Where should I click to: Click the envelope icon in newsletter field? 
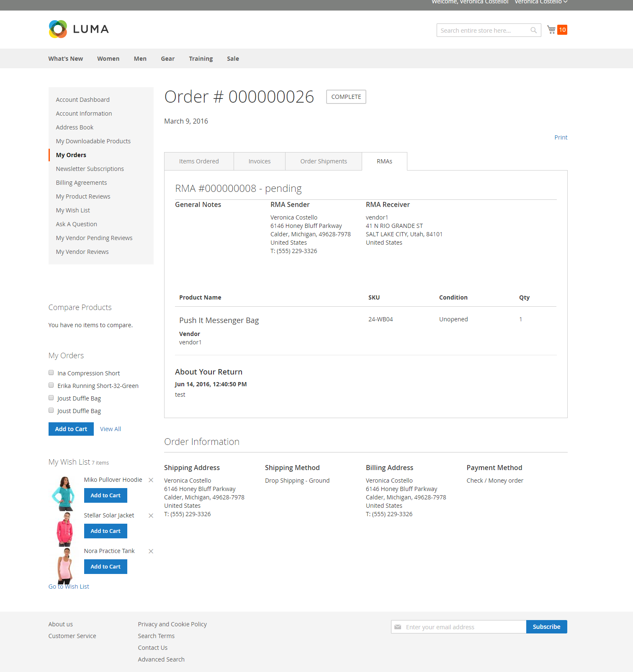(x=398, y=627)
